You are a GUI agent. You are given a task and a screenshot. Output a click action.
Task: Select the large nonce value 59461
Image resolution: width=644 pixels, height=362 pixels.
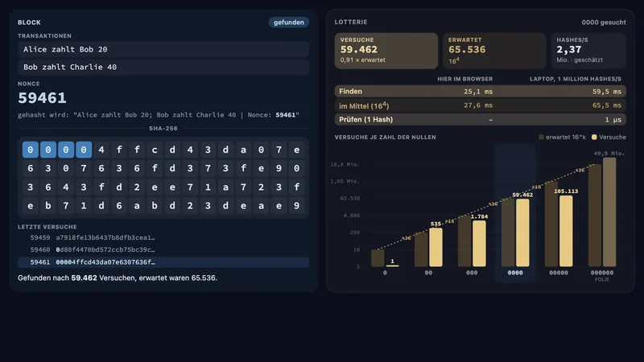(42, 97)
